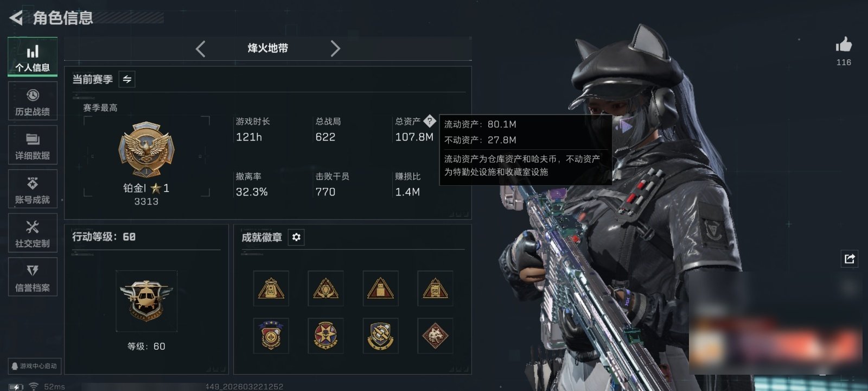
Task: Go back using the arrow beside 角色信息
Action: (x=16, y=18)
